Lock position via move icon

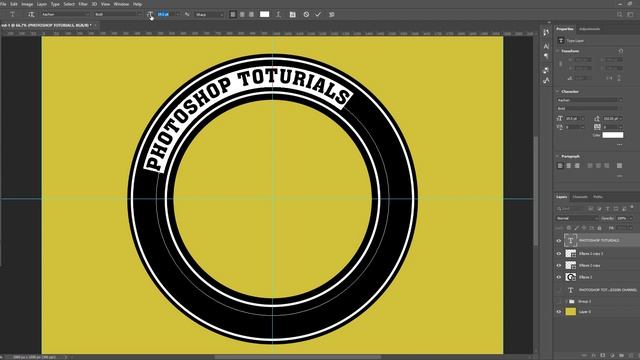[x=584, y=228]
